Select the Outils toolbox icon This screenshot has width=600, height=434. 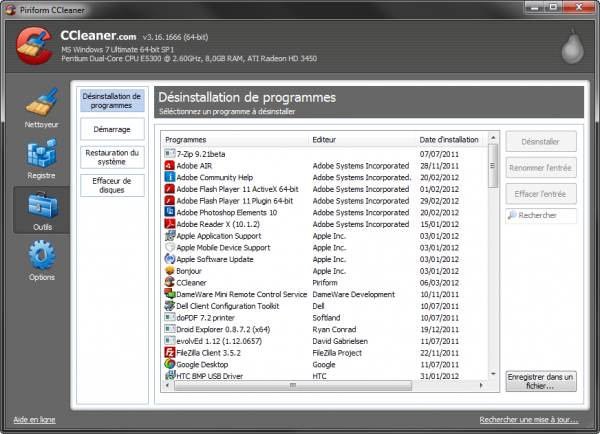[41, 209]
